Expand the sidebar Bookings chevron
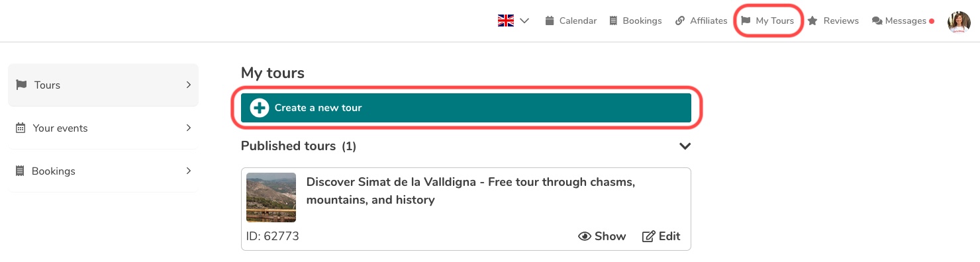The height and width of the screenshot is (262, 980). 188,171
